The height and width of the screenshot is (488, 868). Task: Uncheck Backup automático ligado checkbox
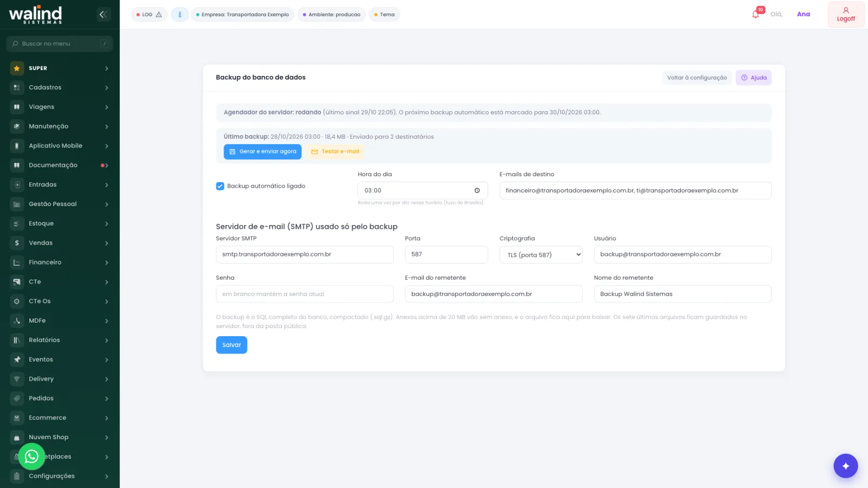[x=220, y=186]
